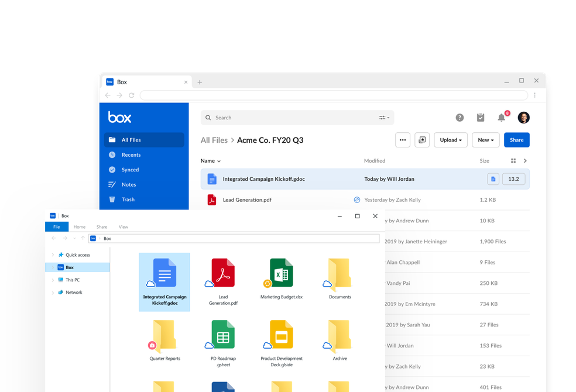The width and height of the screenshot is (576, 392).
Task: Click the browser forward arrow
Action: 119,95
